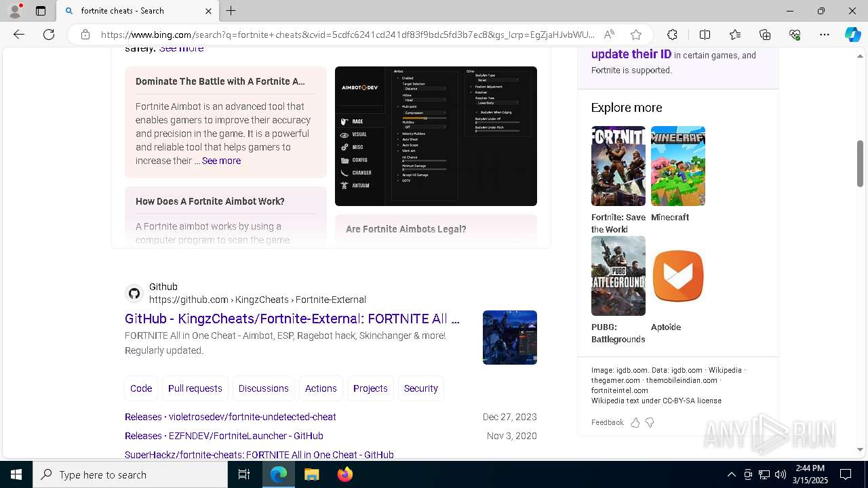Click the GitHub site favicon

[x=134, y=293]
